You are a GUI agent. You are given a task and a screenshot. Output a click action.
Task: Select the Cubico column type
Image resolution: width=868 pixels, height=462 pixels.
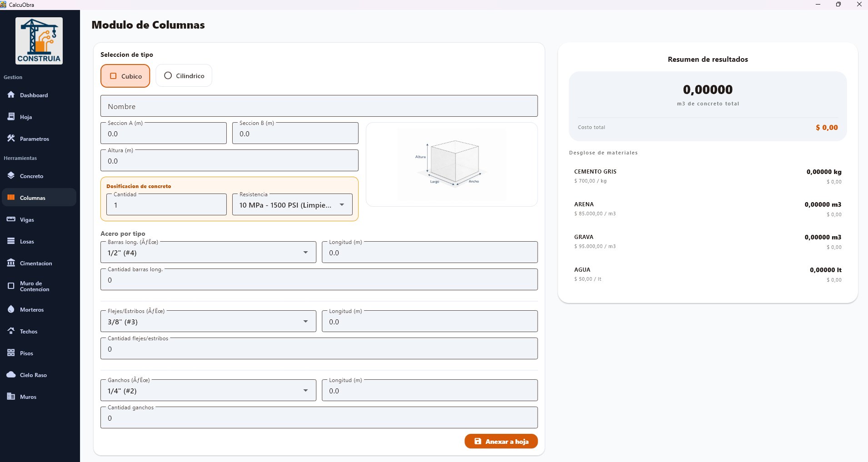tap(125, 76)
